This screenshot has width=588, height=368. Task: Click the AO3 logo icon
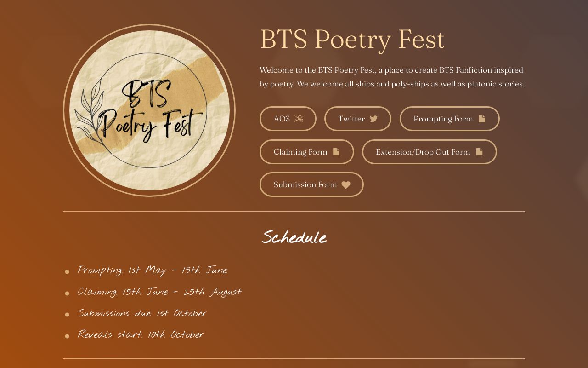tap(299, 119)
